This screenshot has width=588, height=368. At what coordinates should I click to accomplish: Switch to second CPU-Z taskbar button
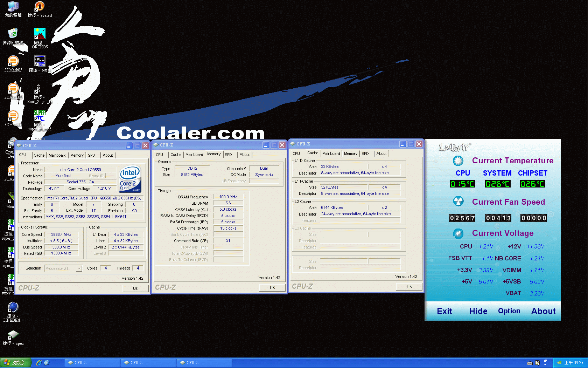pyautogui.click(x=148, y=363)
